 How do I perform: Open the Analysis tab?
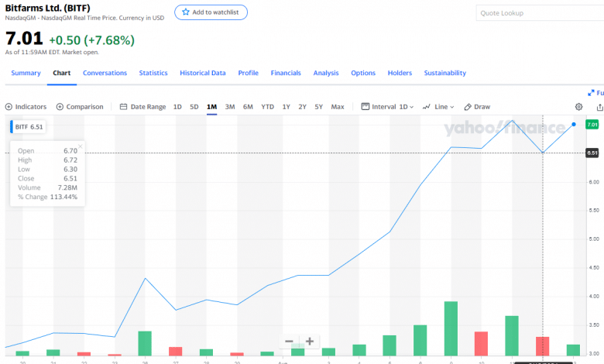coord(326,73)
